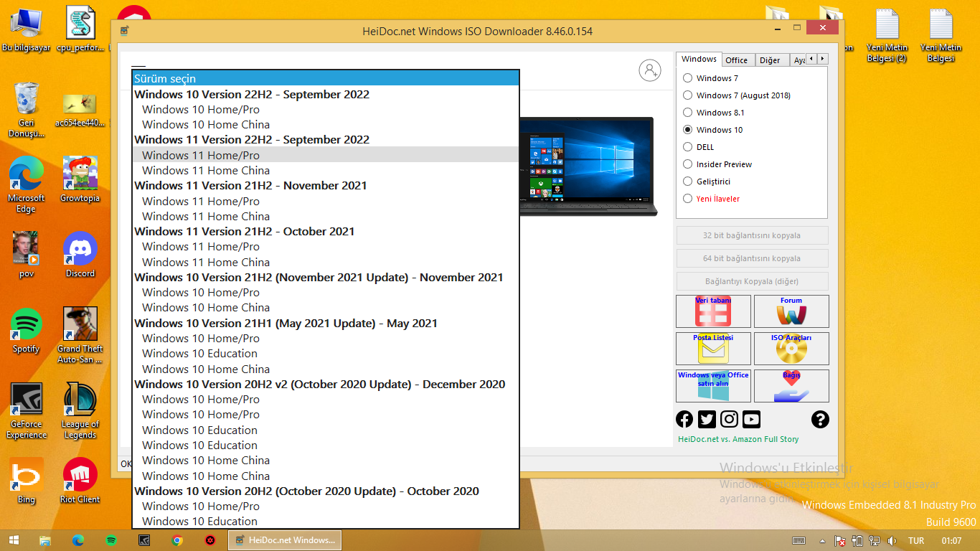Select the Windows 7 radio button
The width and height of the screenshot is (980, 551).
688,78
